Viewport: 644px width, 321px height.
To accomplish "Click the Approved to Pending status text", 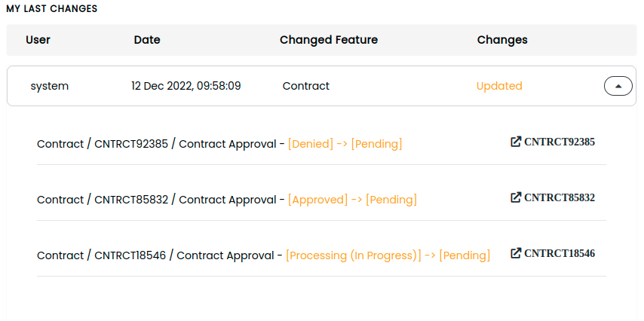I will pyautogui.click(x=352, y=200).
